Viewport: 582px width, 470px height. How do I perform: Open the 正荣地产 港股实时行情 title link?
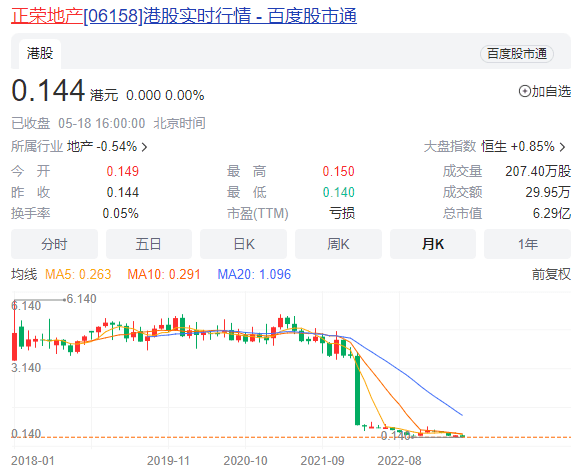click(x=184, y=16)
